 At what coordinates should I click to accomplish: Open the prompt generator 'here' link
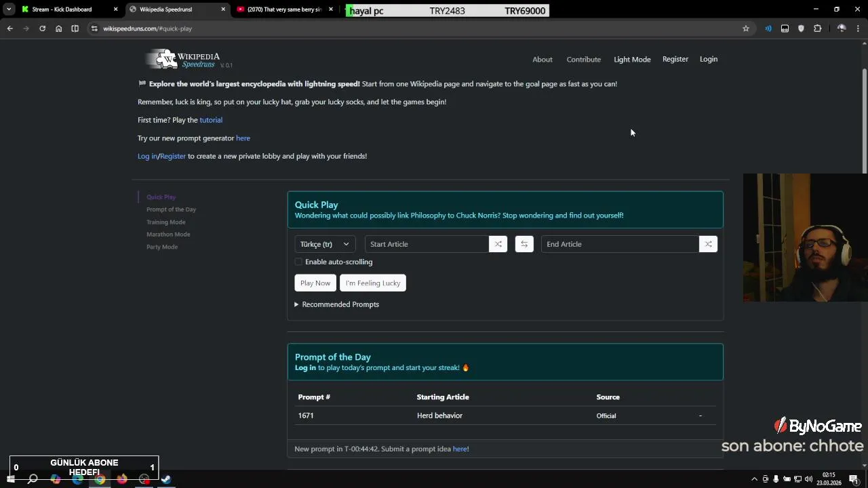click(243, 138)
